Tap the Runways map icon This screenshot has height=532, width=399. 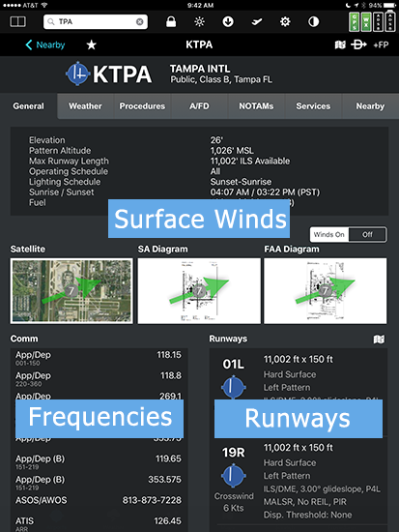379,339
